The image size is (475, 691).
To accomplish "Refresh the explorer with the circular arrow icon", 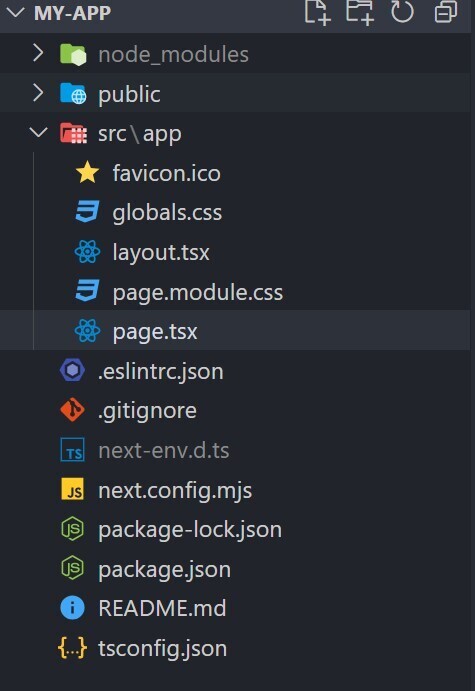I will [402, 12].
